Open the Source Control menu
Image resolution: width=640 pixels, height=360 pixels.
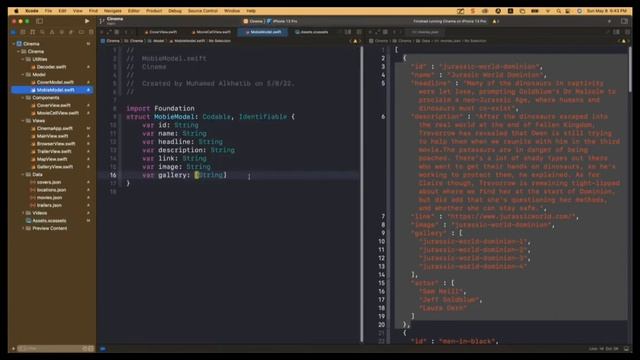202,11
